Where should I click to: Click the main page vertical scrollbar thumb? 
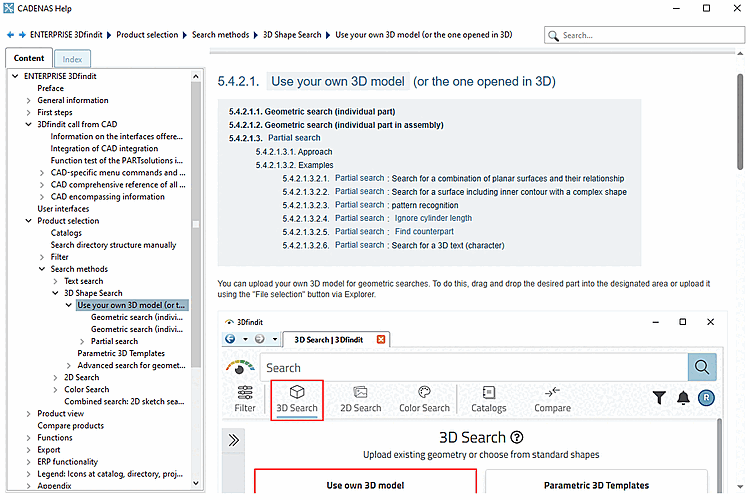point(740,122)
